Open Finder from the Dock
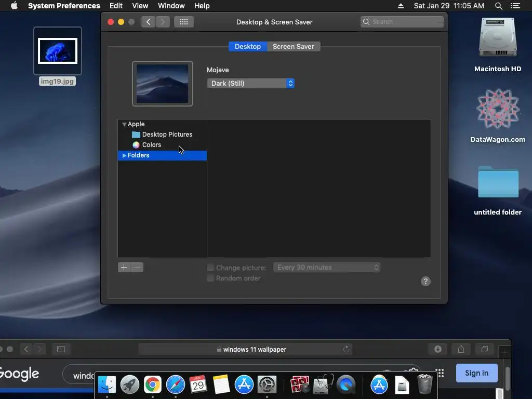Image resolution: width=532 pixels, height=399 pixels. point(107,384)
